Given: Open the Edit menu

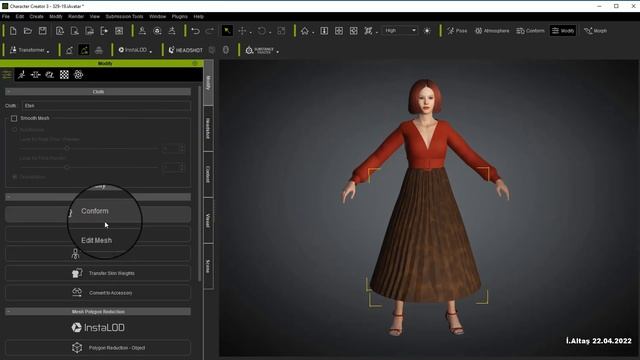Looking at the screenshot, I should pos(20,16).
